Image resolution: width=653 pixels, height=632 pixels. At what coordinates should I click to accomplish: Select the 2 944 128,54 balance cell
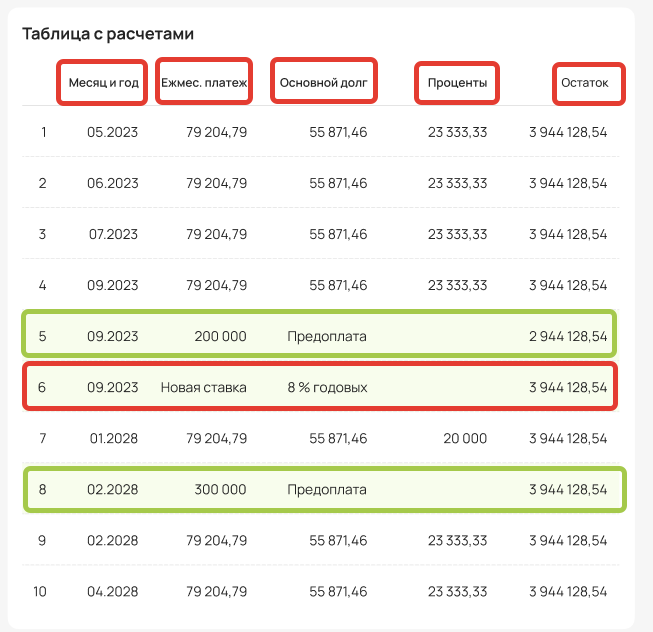click(568, 336)
